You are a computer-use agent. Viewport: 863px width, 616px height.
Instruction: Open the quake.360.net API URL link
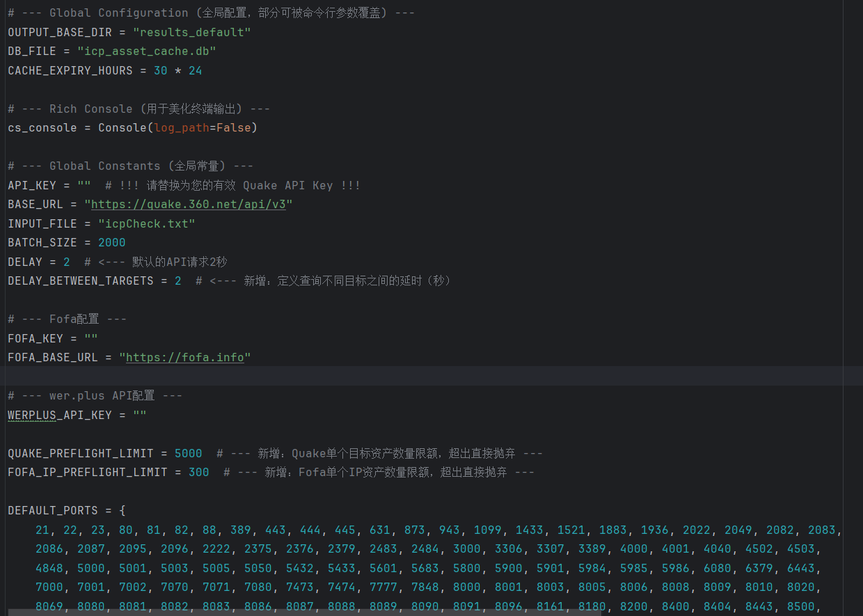click(188, 205)
